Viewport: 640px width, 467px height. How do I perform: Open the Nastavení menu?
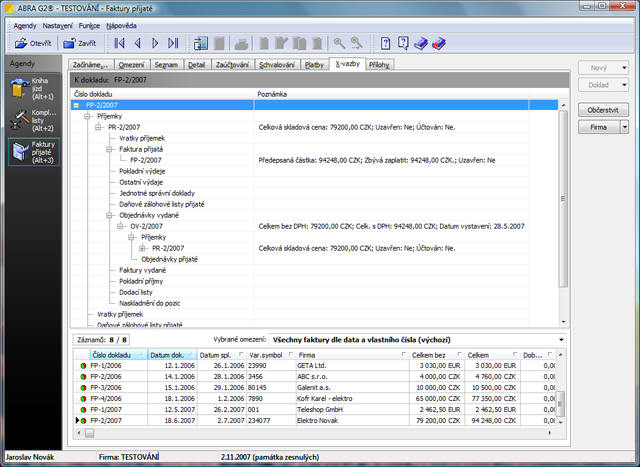point(58,26)
